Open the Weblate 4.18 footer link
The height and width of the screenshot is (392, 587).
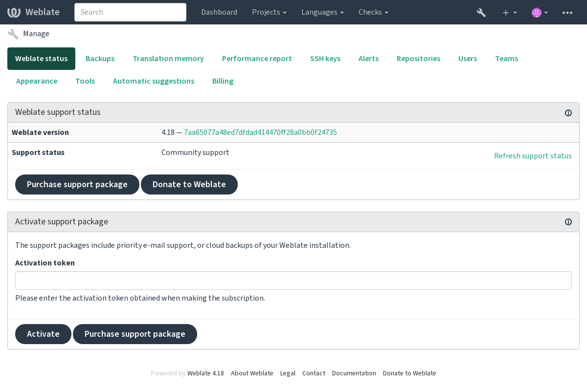click(205, 373)
